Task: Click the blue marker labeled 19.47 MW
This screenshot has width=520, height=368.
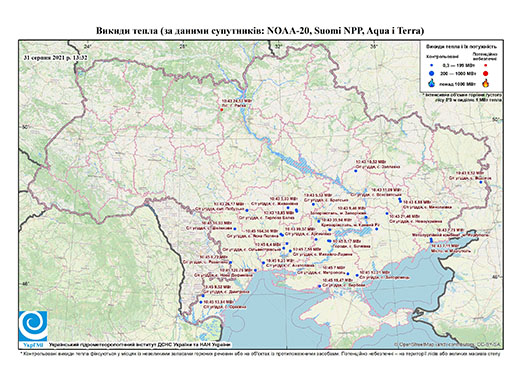Action: tap(319, 286)
